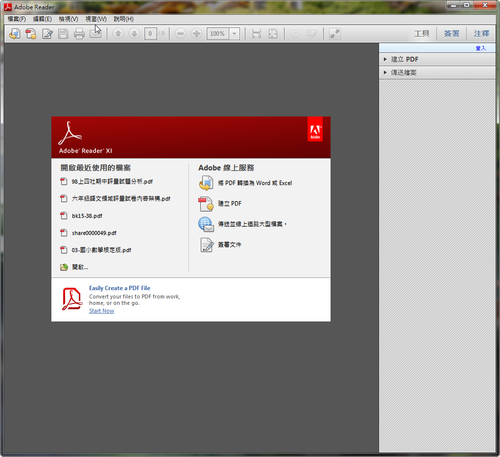Screen dimensions: 500x457
Task: Expand the 建立 PDF panel section
Action: coord(437,59)
